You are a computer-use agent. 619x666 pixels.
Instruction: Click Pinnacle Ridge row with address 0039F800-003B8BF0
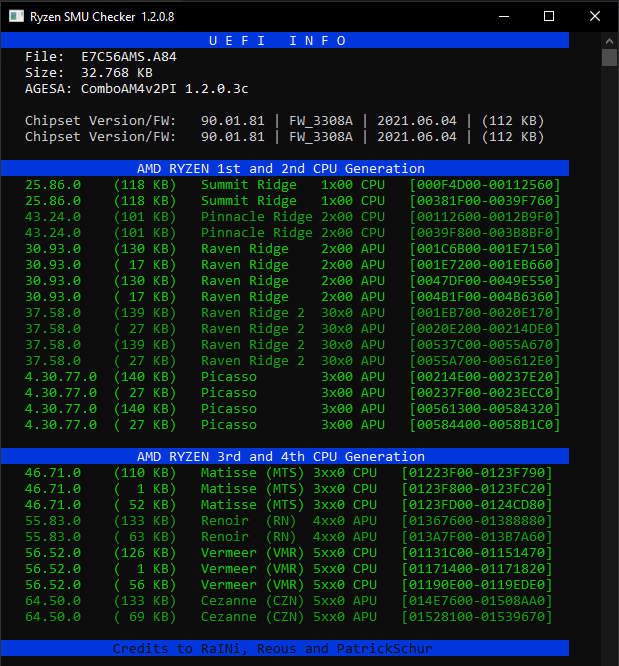coord(292,233)
